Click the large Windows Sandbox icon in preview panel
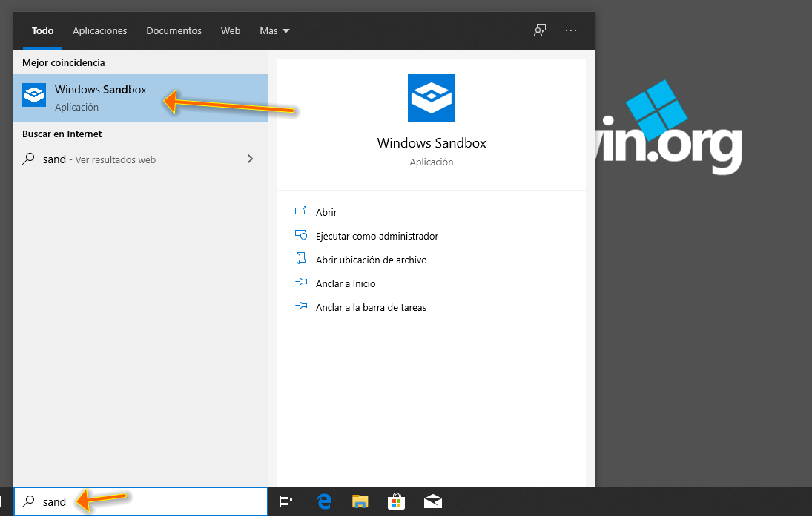The height and width of the screenshot is (520, 812). 431,97
